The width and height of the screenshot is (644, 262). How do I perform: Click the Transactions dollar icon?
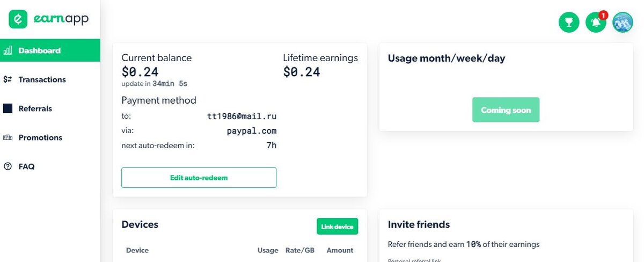[8, 79]
